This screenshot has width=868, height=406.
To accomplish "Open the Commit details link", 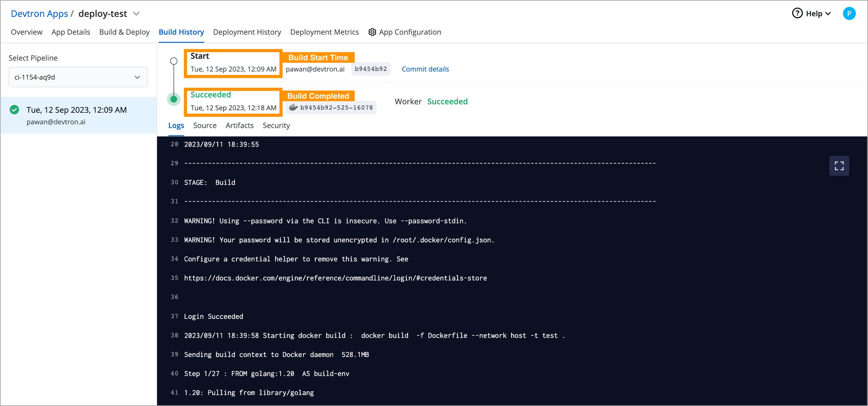I will tap(425, 69).
